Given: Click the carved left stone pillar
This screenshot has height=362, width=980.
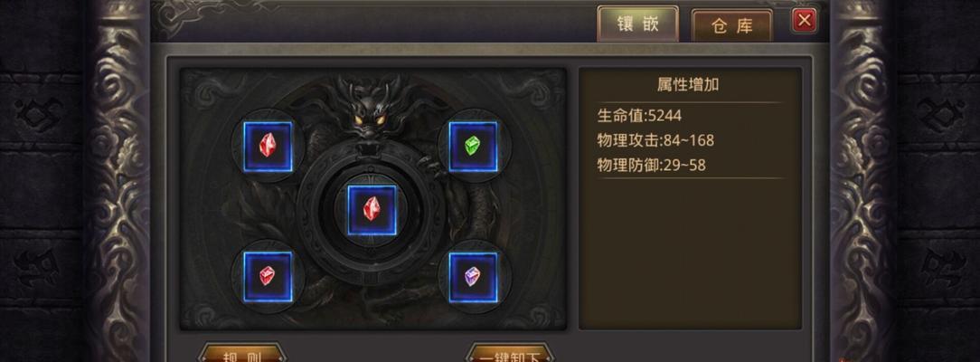Looking at the screenshot, I should (x=117, y=181).
